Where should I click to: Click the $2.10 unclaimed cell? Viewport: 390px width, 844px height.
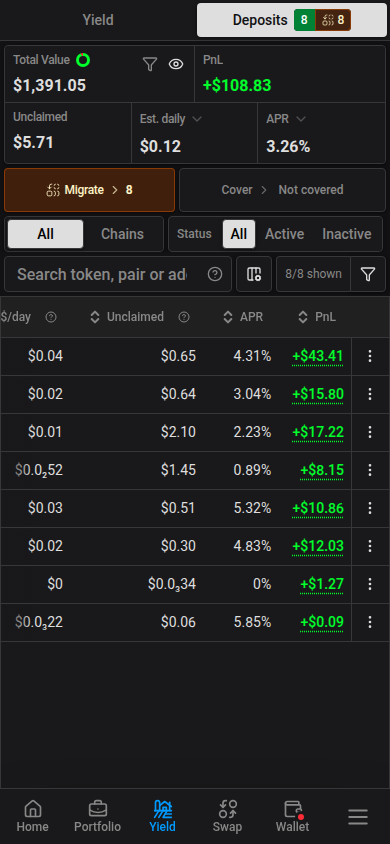point(179,432)
